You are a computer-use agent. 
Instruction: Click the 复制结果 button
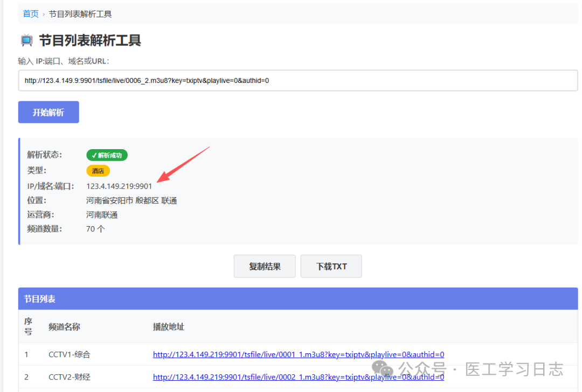coord(265,267)
